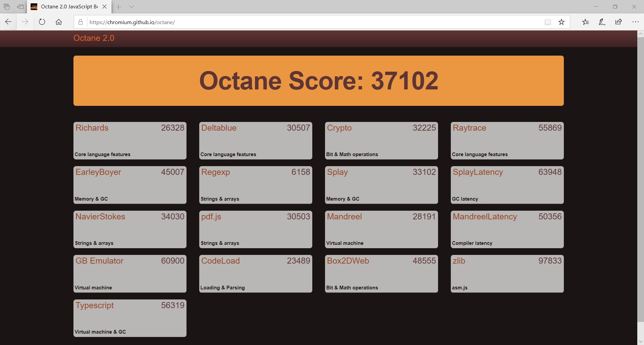644x345 pixels.
Task: Reload the Octane page
Action: [42, 22]
